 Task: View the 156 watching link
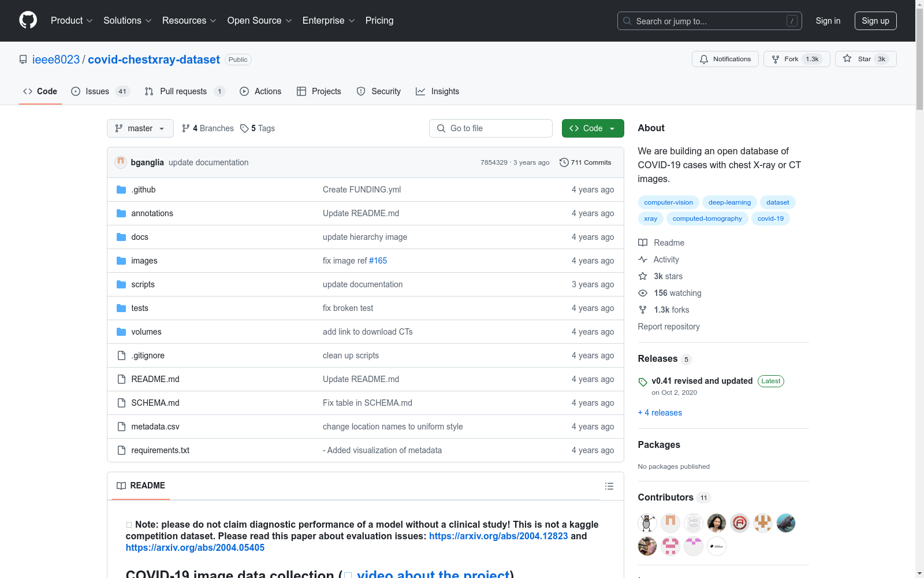(x=670, y=293)
